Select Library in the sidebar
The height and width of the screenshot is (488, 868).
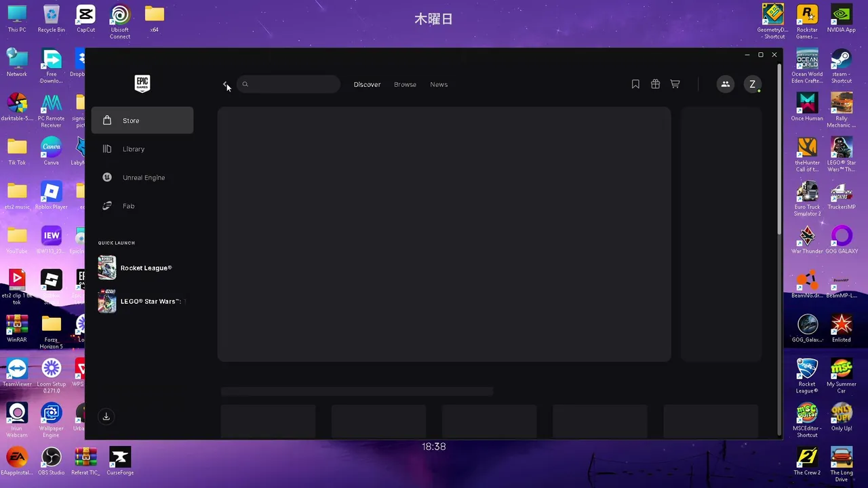point(142,149)
